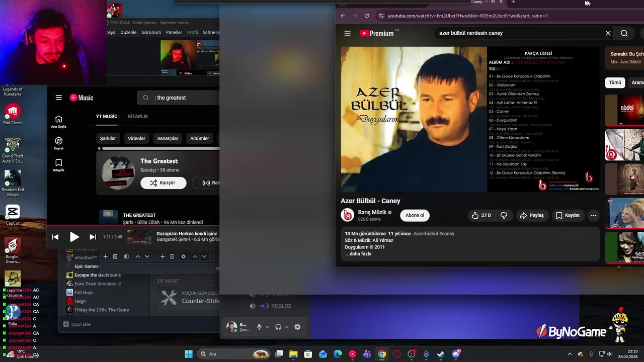Open OBS Düzenle menu
Screen dimensions: 644x362
pyautogui.click(x=128, y=32)
